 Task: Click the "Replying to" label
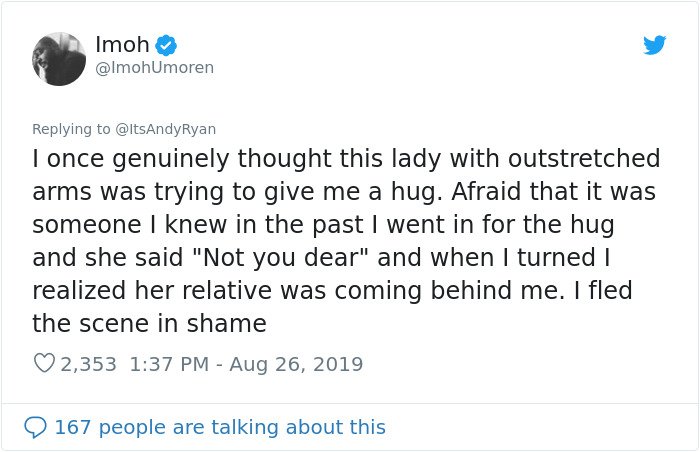tap(71, 129)
